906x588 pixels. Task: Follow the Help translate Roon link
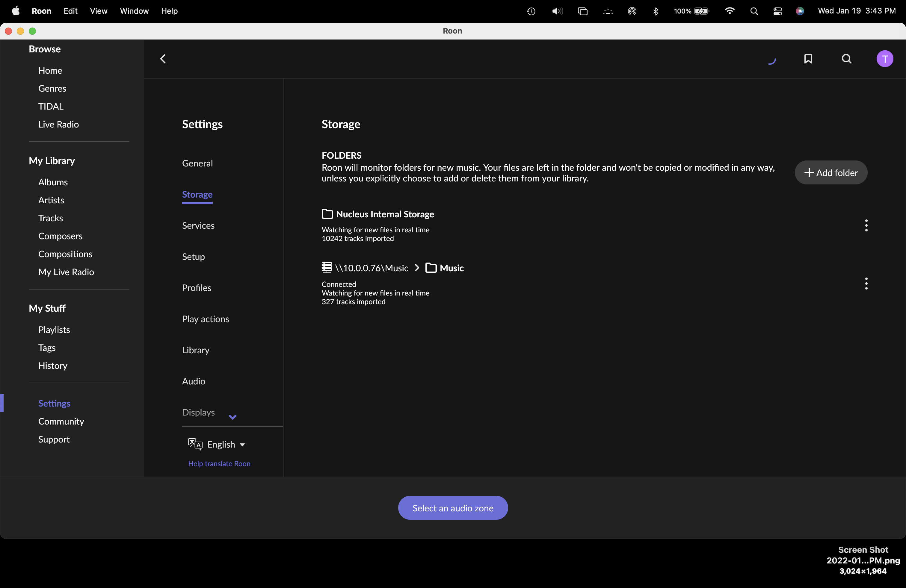(219, 464)
